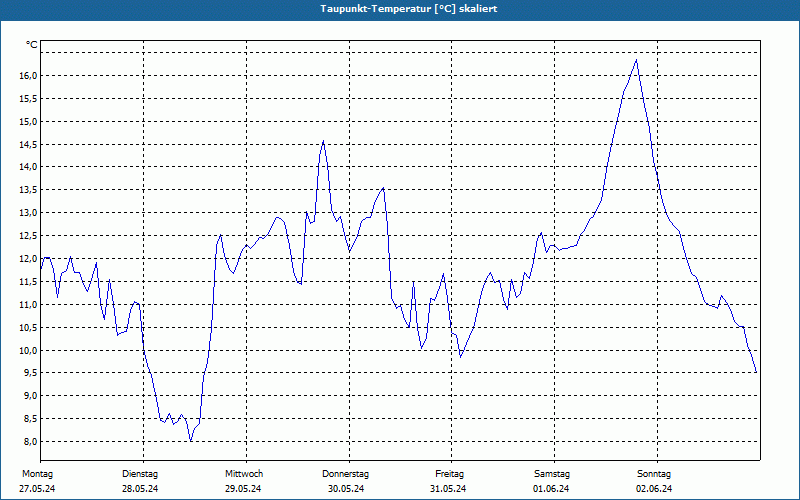Viewport: 800px width, 500px height.
Task: Click the 02.06.24 date label
Action: 654,489
